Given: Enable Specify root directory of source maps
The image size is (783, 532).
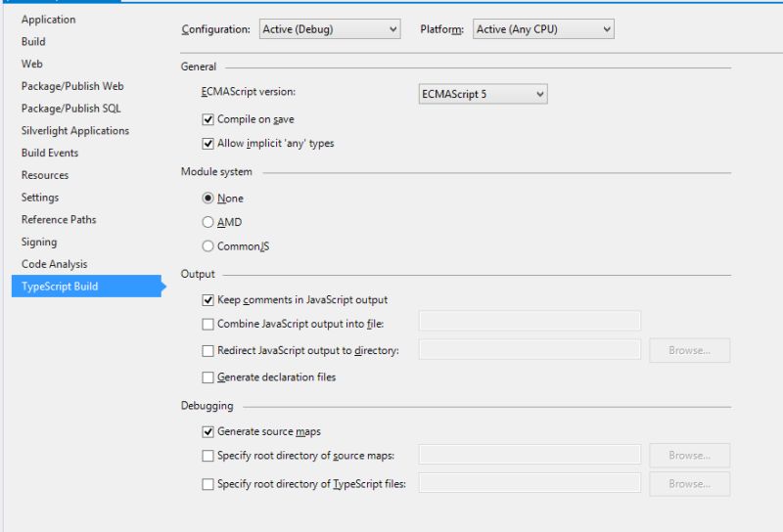Looking at the screenshot, I should click(207, 456).
